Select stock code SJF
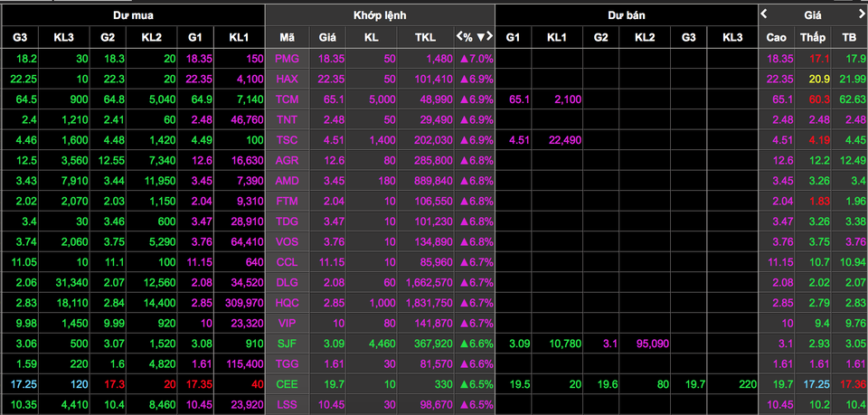This screenshot has height=415, width=868. pyautogui.click(x=288, y=344)
